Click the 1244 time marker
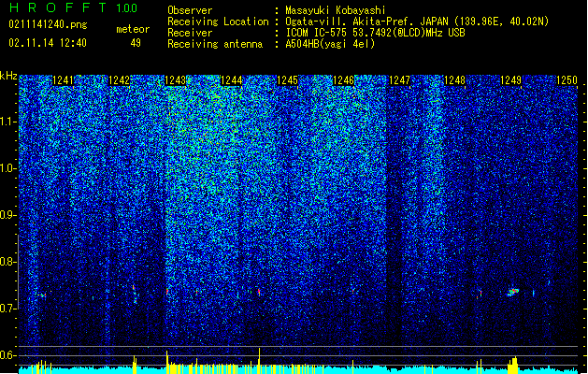 pyautogui.click(x=232, y=80)
